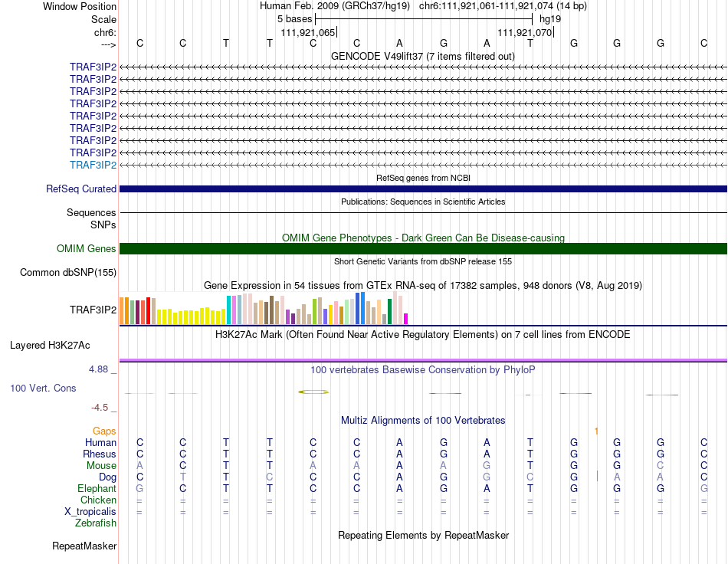This screenshot has width=728, height=564.
Task: Click Human Feb. 2009 (GRCh37/hg19) assembly text
Action: click(335, 6)
